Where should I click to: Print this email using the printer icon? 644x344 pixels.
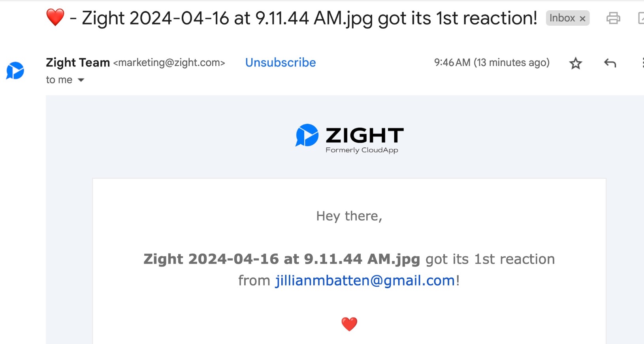[x=613, y=18]
